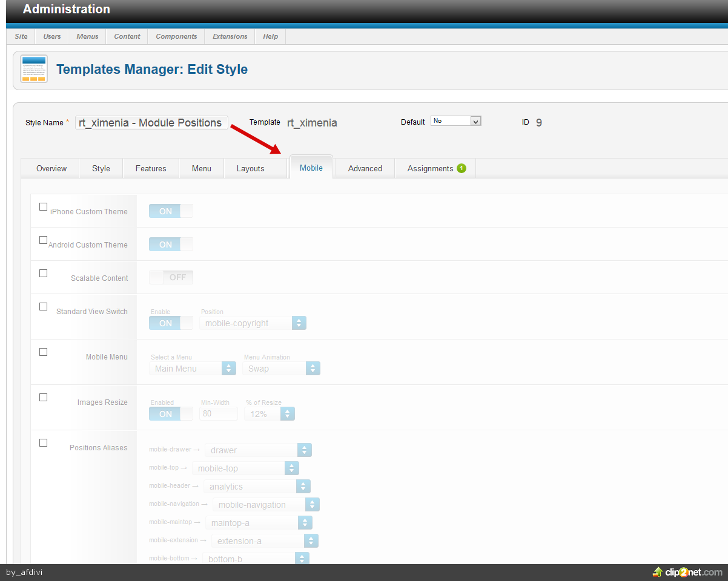The height and width of the screenshot is (581, 728).
Task: Switch off the iPhone Custom Theme toggle
Action: pos(171,211)
